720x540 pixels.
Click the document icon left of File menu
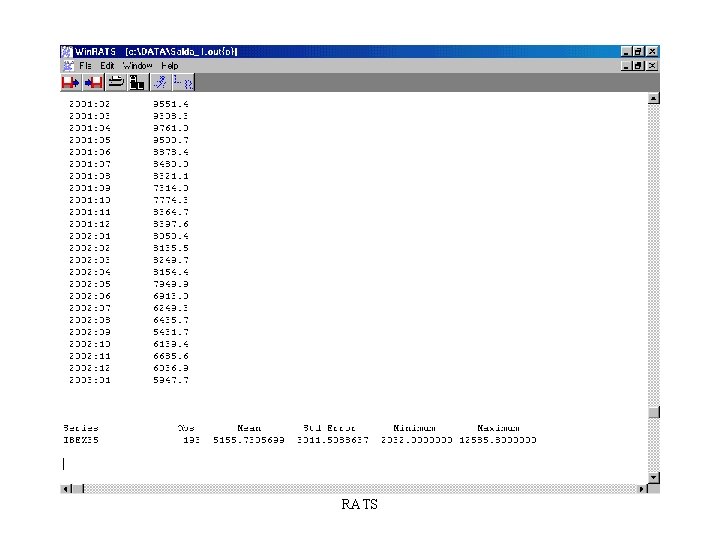pos(68,66)
